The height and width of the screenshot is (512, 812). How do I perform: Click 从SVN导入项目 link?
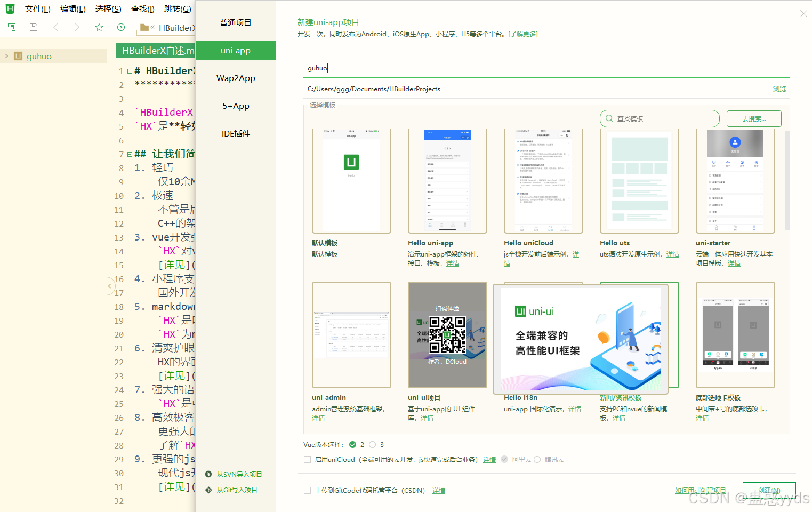point(239,474)
